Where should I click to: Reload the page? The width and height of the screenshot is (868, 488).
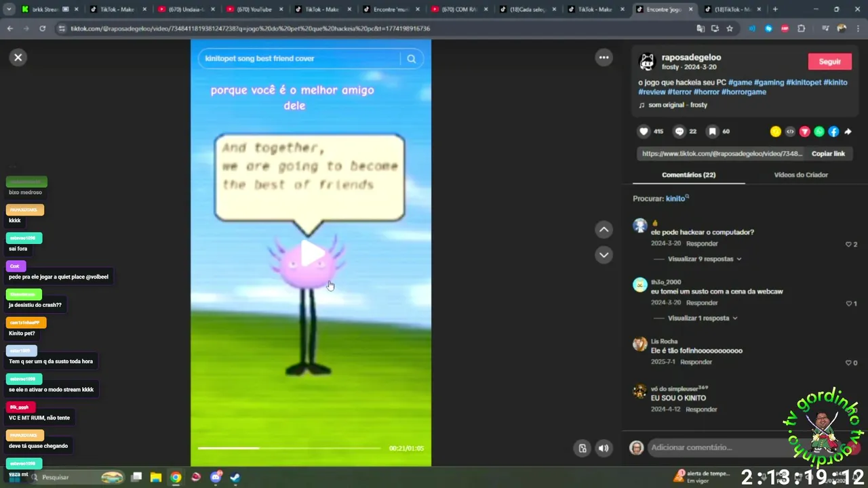point(42,28)
